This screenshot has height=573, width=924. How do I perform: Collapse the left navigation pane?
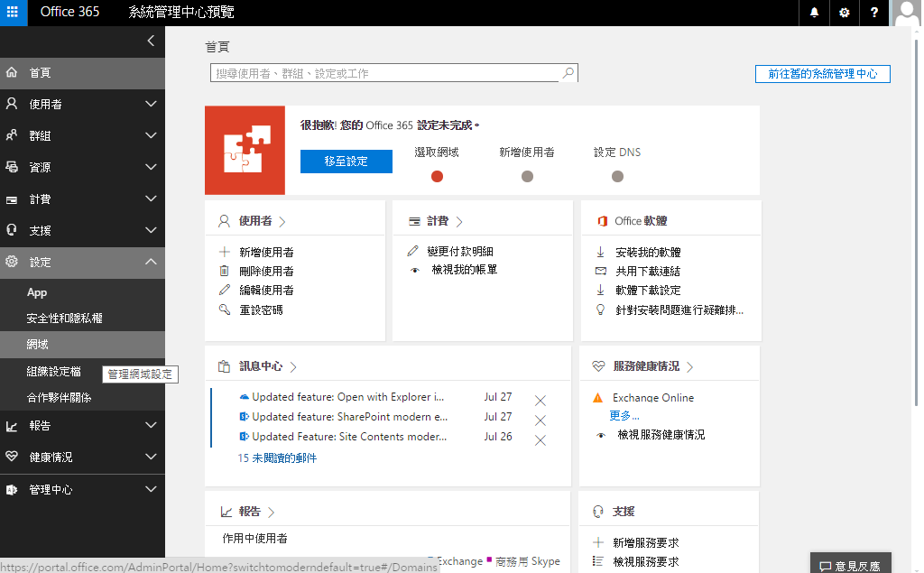pos(151,41)
